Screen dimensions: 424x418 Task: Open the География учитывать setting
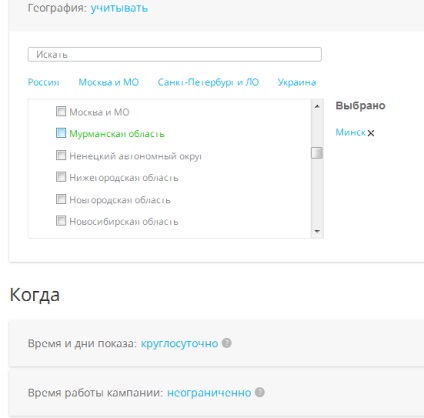click(119, 8)
